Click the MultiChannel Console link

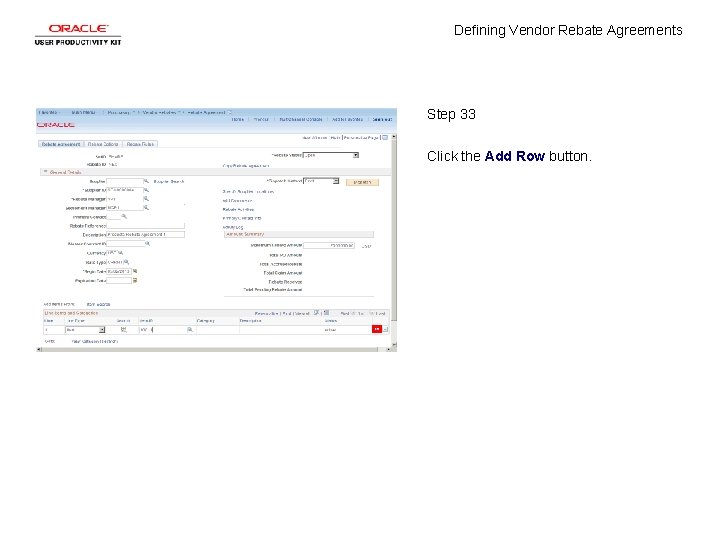coord(301,119)
